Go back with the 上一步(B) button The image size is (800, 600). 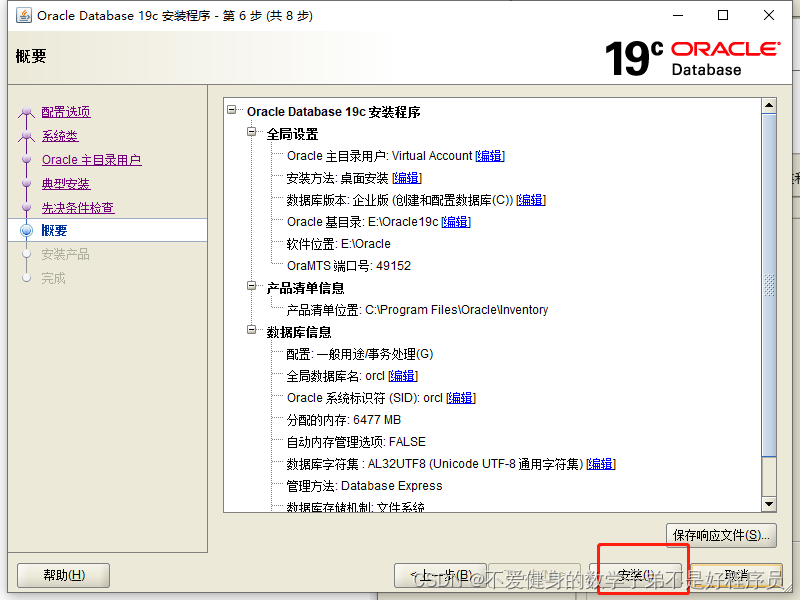(440, 576)
